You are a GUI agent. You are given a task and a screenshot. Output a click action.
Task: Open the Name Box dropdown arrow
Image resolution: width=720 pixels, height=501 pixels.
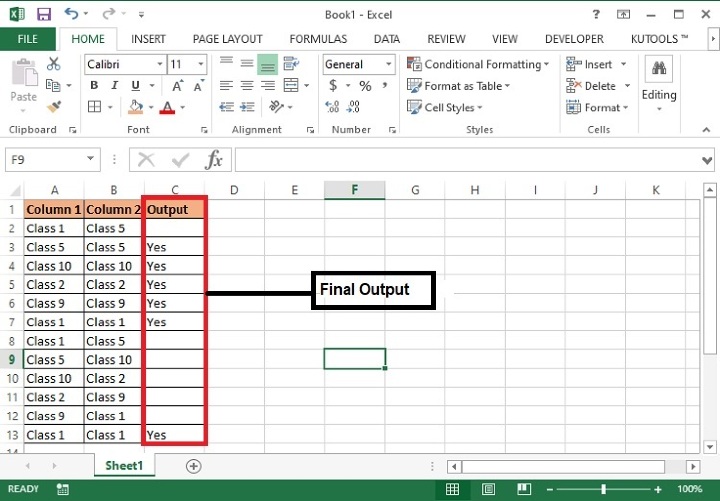point(90,159)
